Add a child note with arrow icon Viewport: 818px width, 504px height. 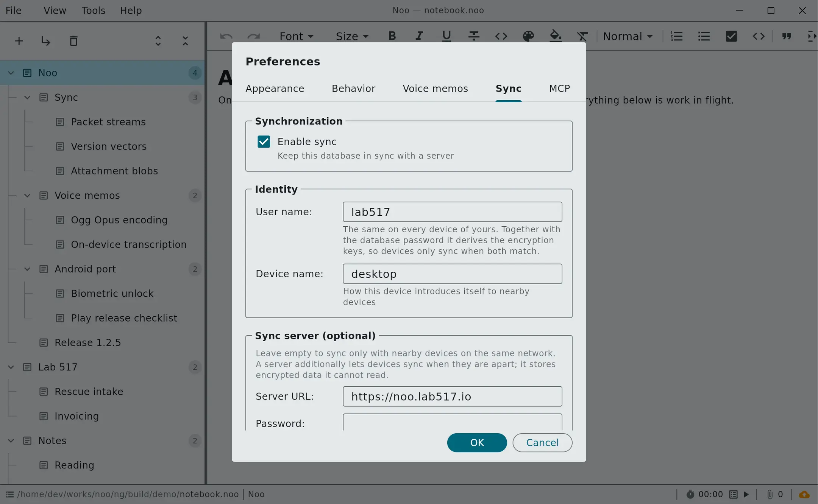46,41
